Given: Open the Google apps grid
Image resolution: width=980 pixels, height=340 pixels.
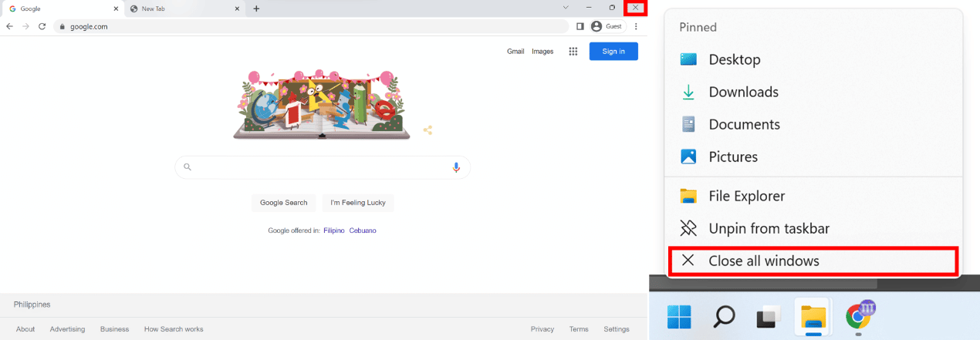Looking at the screenshot, I should [573, 52].
